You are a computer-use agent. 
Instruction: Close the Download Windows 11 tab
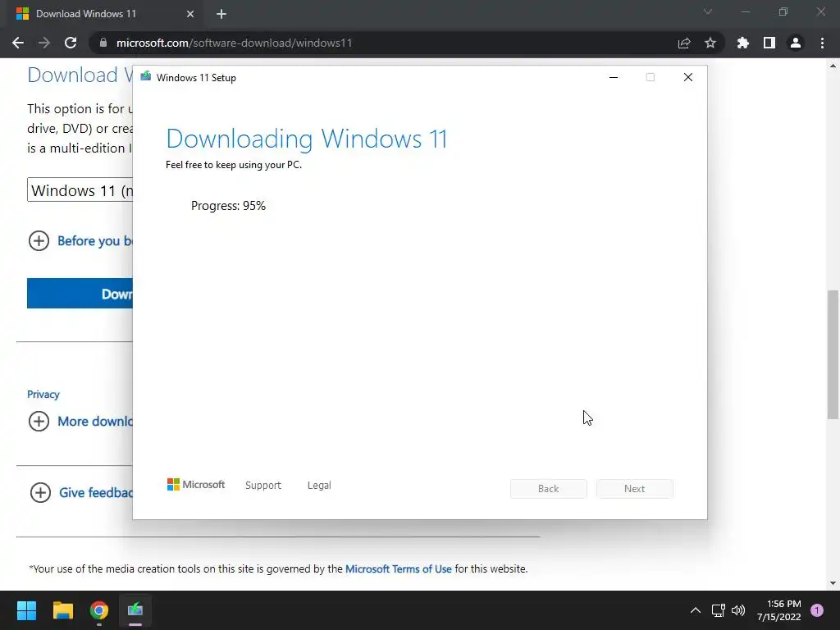[x=190, y=14]
